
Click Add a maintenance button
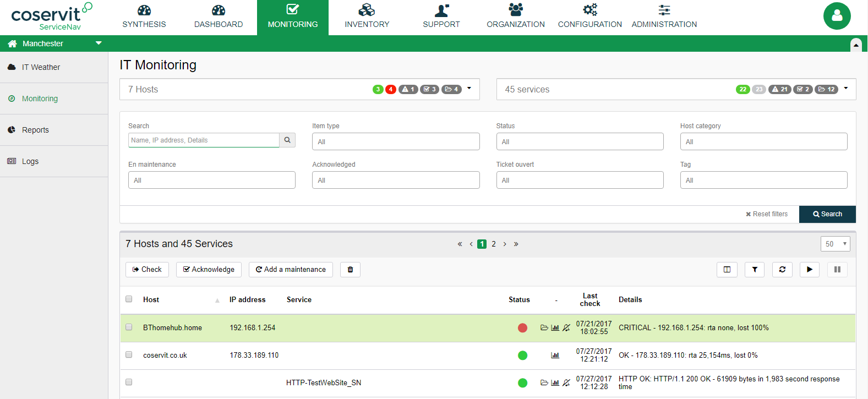[291, 270]
